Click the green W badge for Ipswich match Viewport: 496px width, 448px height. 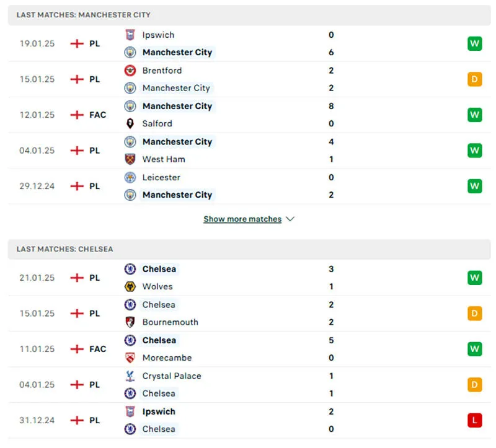tap(475, 43)
